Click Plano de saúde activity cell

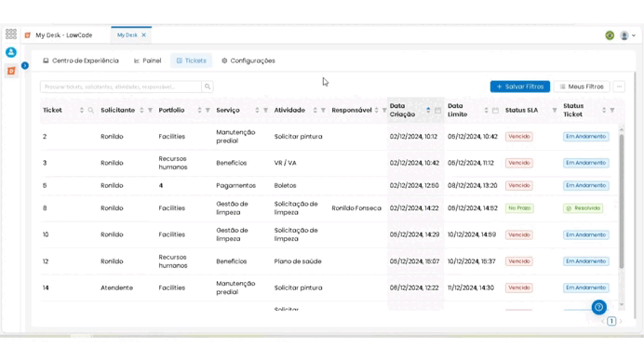pyautogui.click(x=298, y=261)
